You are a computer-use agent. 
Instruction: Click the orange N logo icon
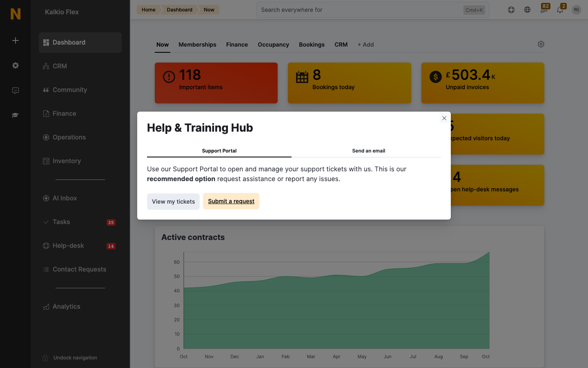(x=16, y=14)
